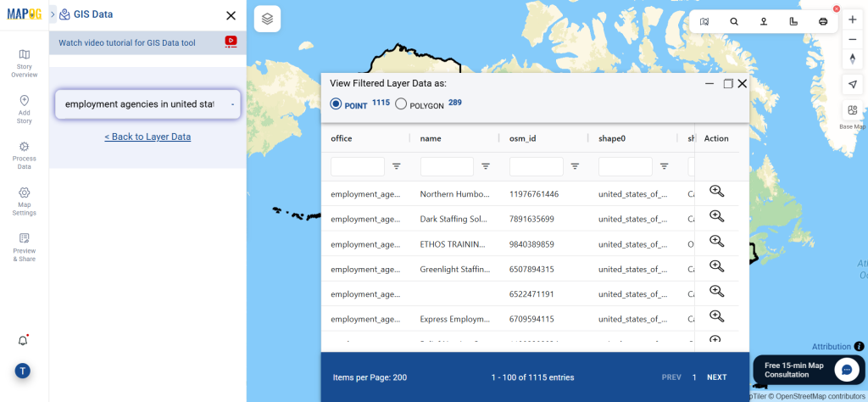868x402 pixels.
Task: Select osm_id cell 6709594115
Action: coord(531,319)
